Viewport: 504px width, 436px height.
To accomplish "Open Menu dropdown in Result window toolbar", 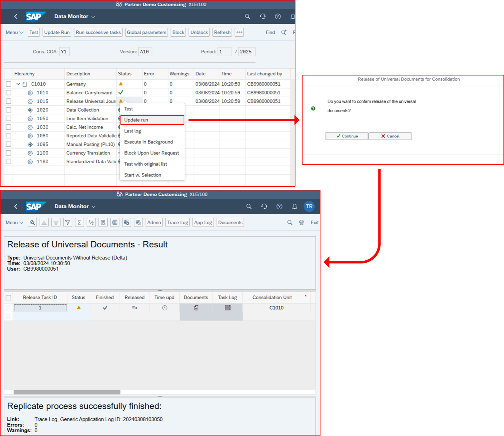I will [x=14, y=222].
